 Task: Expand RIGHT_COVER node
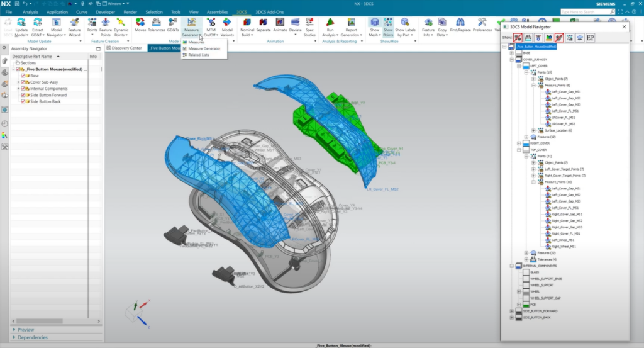(519, 143)
